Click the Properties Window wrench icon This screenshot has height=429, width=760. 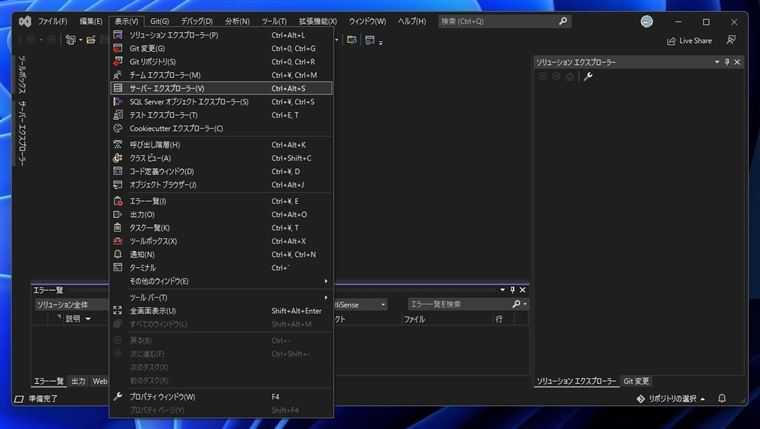click(118, 397)
